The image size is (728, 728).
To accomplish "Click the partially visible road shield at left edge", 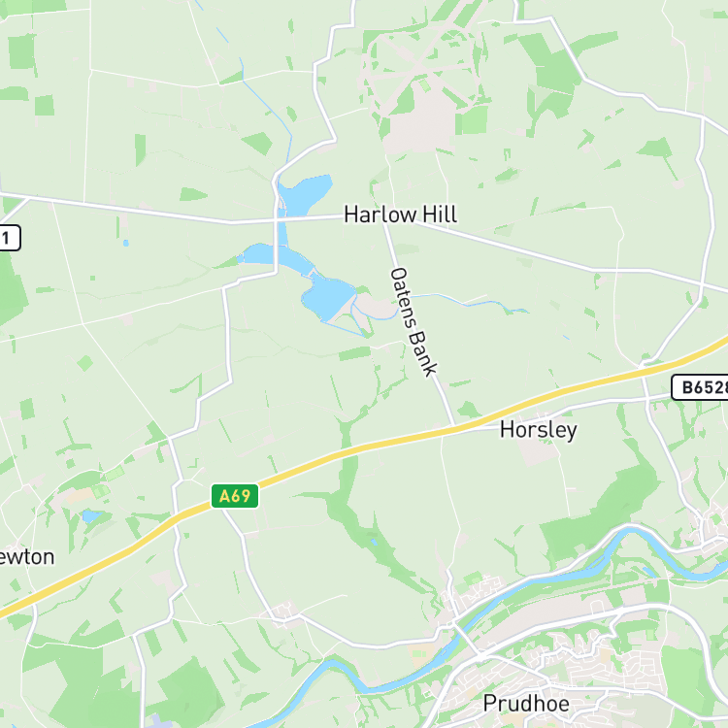I will (x=10, y=238).
